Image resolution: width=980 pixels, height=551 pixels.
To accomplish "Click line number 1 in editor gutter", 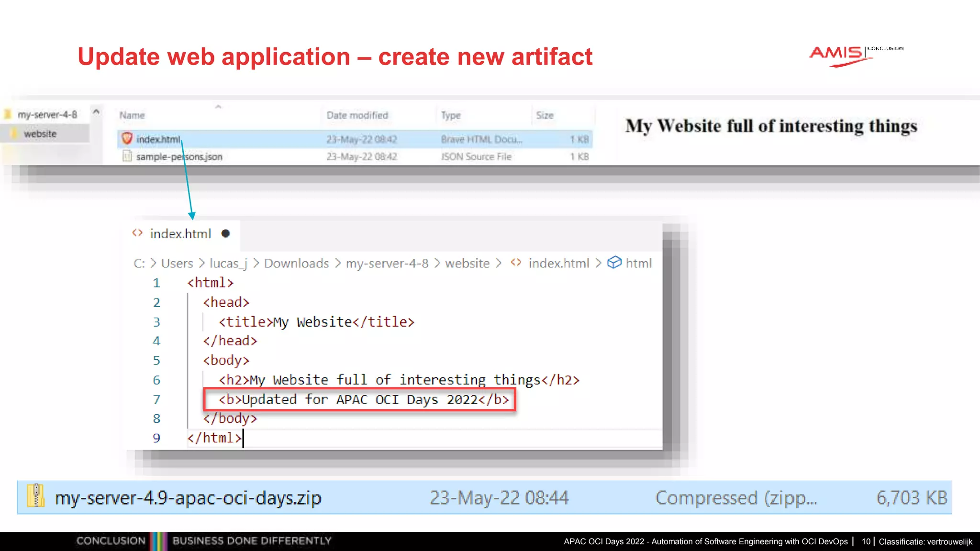I will click(156, 283).
